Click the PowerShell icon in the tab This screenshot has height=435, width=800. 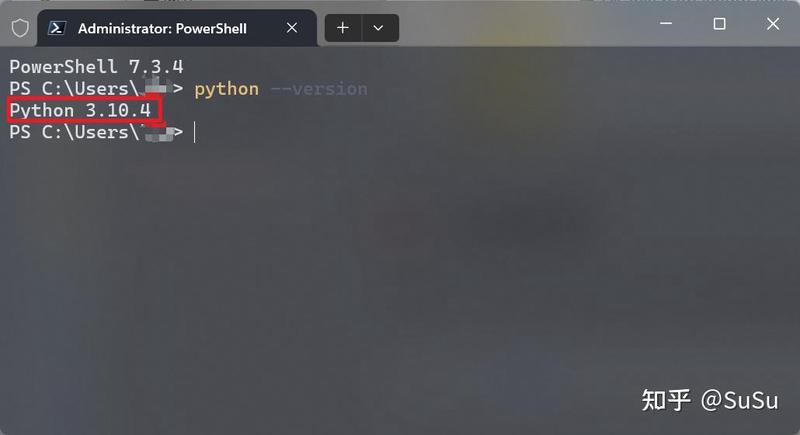[x=56, y=28]
